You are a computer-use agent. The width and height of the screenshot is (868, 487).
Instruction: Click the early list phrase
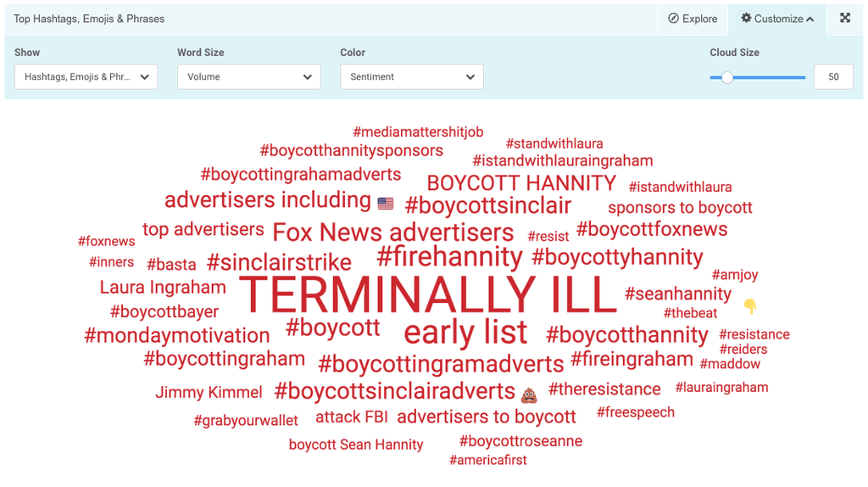pos(465,332)
